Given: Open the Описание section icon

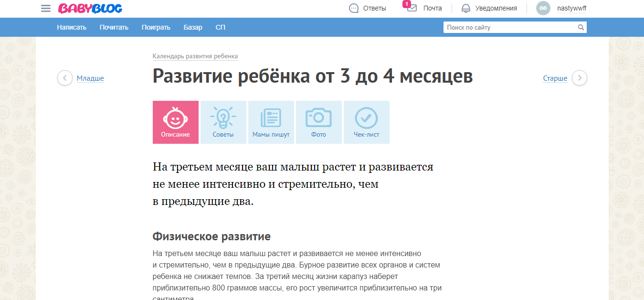Looking at the screenshot, I should point(175,118).
